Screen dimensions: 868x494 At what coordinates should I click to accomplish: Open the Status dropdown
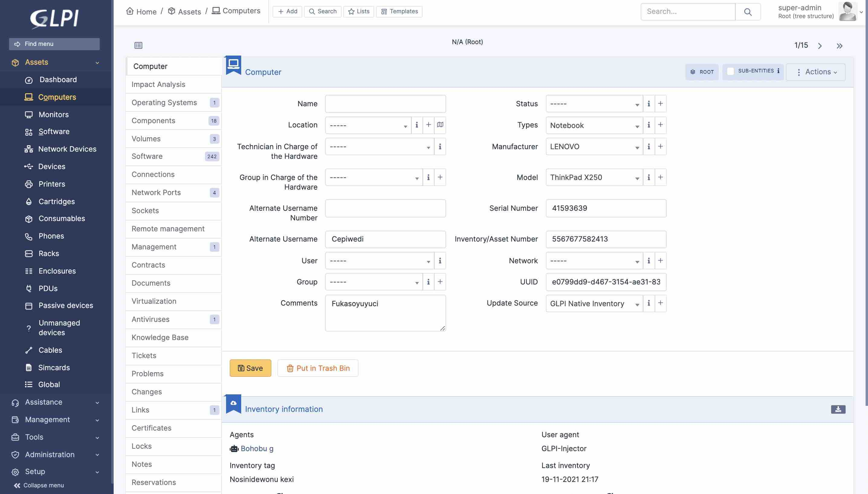pos(594,104)
